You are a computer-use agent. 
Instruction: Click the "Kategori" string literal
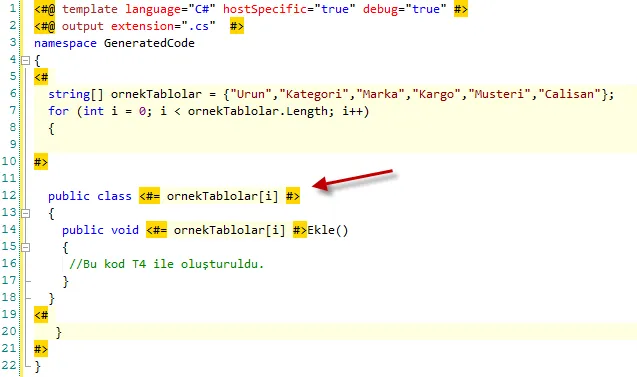coord(313,94)
